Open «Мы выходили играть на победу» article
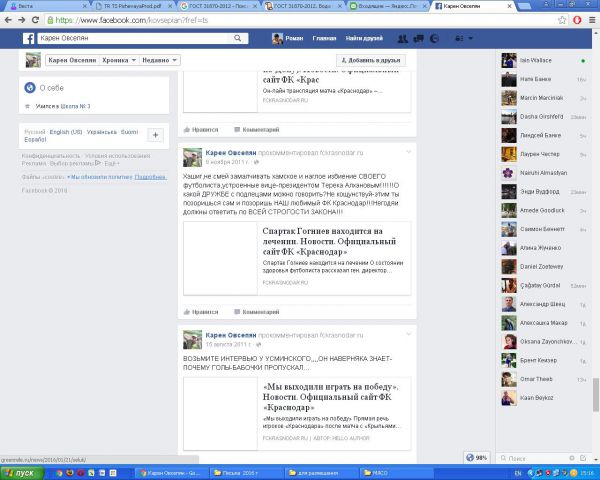600x480 pixels. tap(331, 397)
